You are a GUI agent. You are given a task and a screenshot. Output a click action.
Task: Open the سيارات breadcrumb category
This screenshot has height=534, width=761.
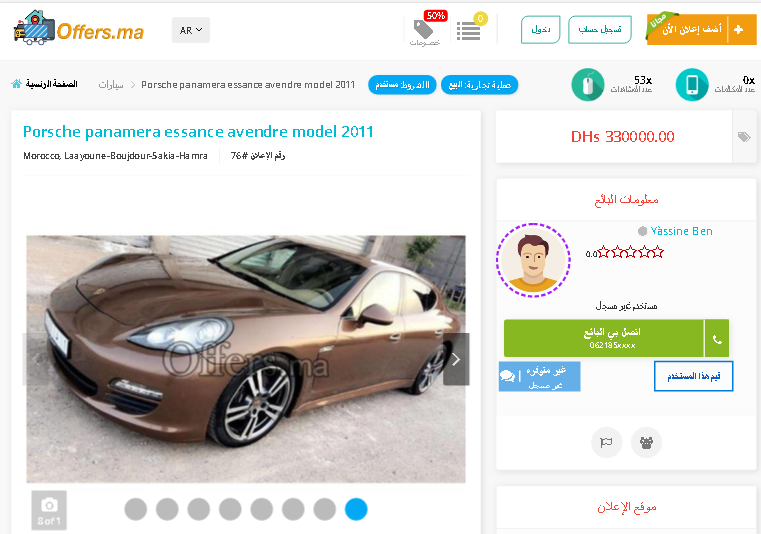pos(111,85)
